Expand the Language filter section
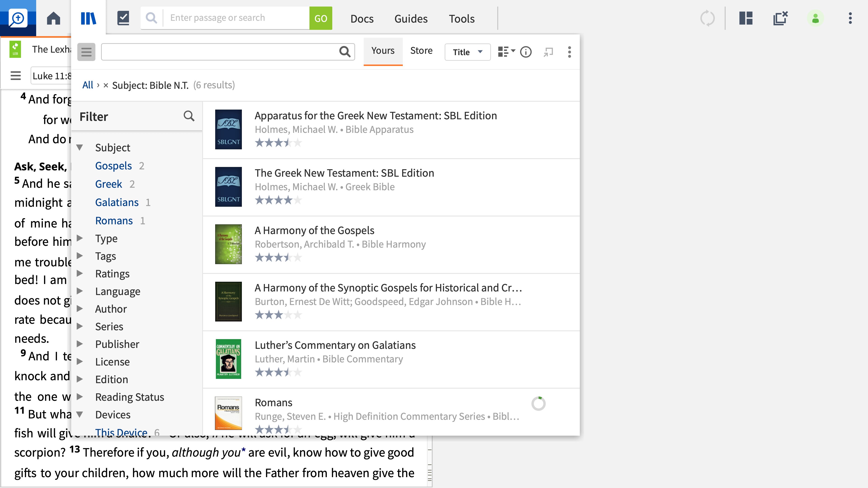 coord(80,291)
